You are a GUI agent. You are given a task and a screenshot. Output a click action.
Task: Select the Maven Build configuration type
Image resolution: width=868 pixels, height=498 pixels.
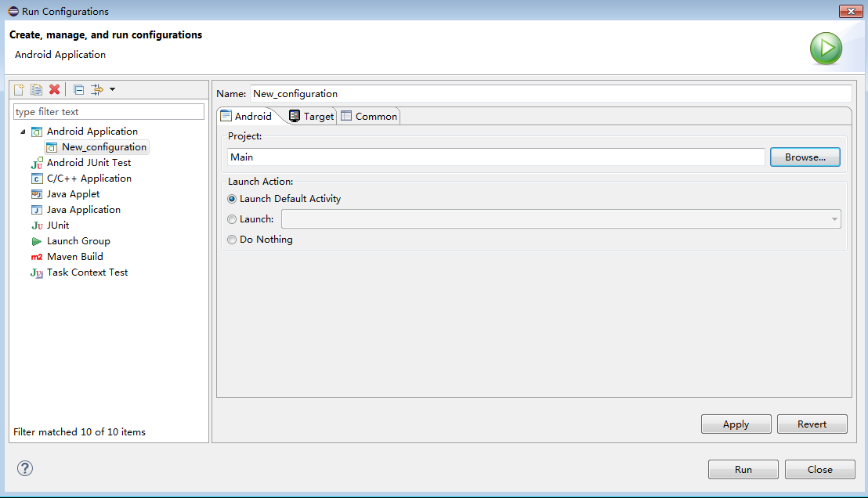click(x=74, y=257)
